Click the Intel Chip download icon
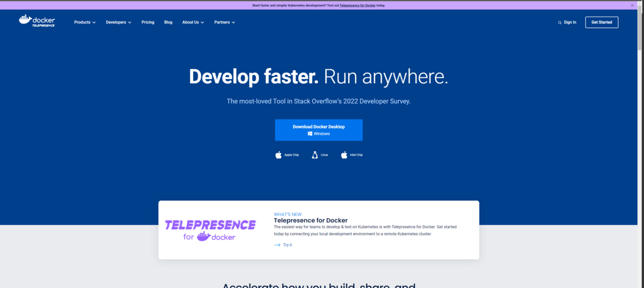The image size is (644, 288). coord(344,155)
